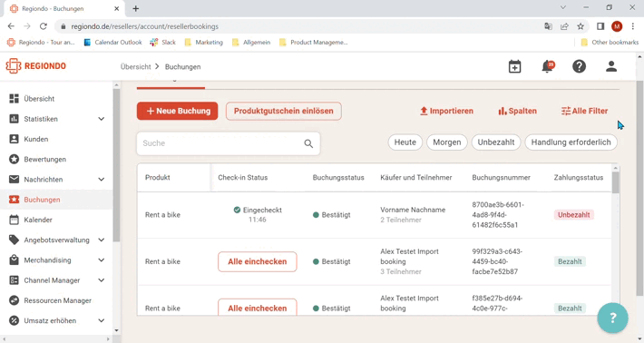The image size is (644, 343).
Task: Open the help question mark icon in header
Action: [579, 66]
